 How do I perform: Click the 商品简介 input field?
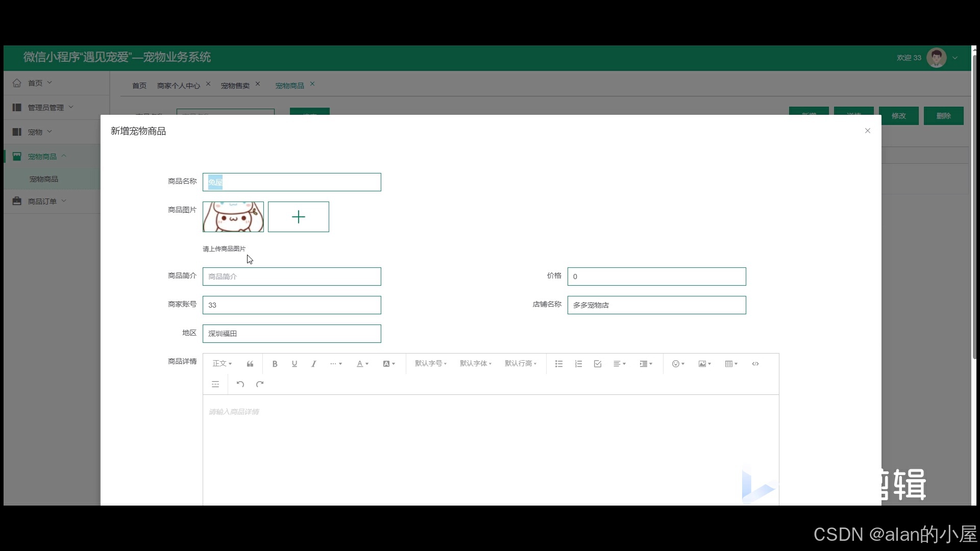point(291,277)
